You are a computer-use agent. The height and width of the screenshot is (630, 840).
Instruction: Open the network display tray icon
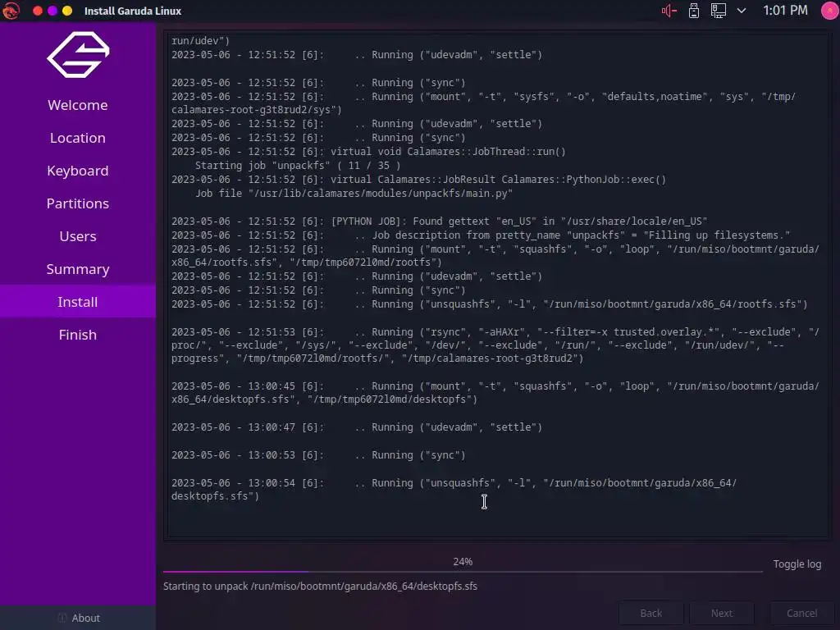coord(718,11)
